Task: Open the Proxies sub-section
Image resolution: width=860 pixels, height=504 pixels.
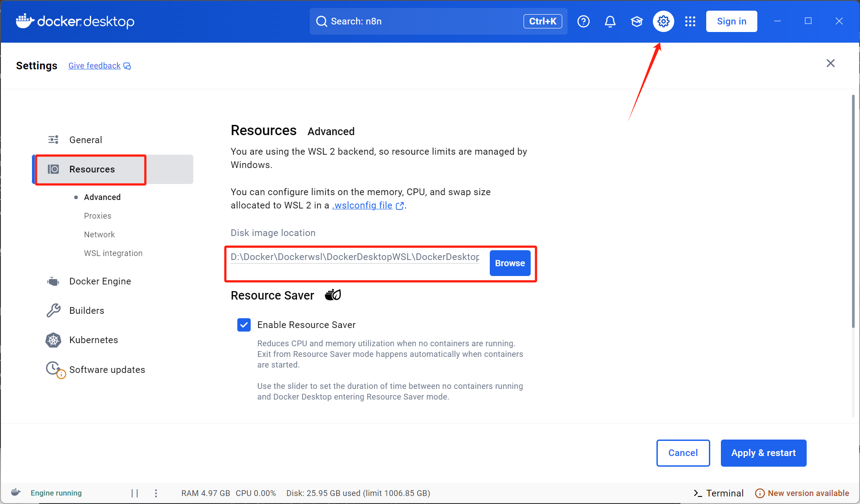Action: click(98, 216)
